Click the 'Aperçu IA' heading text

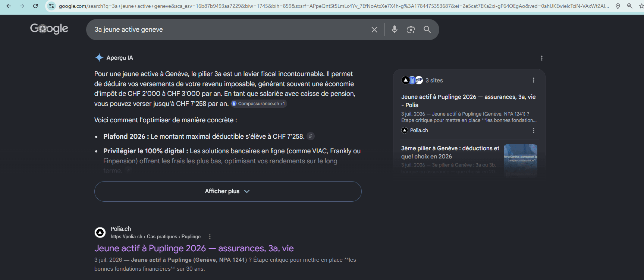point(120,58)
